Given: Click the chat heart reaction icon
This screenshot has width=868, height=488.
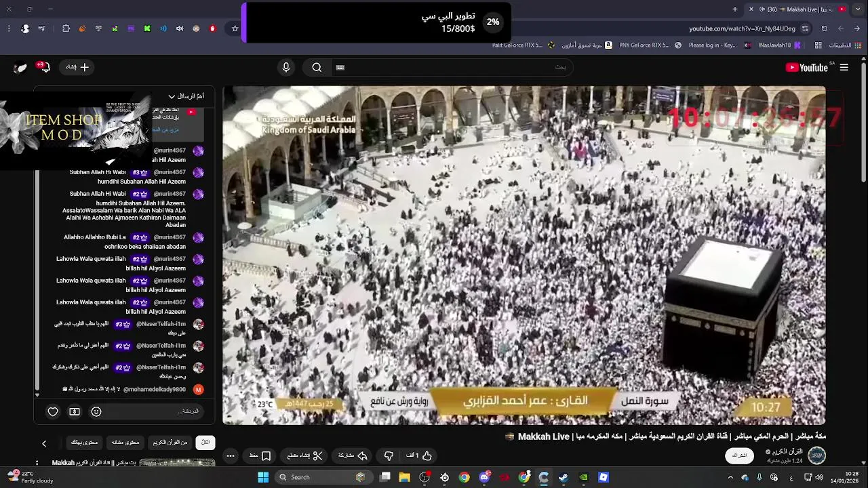Looking at the screenshot, I should 53,411.
